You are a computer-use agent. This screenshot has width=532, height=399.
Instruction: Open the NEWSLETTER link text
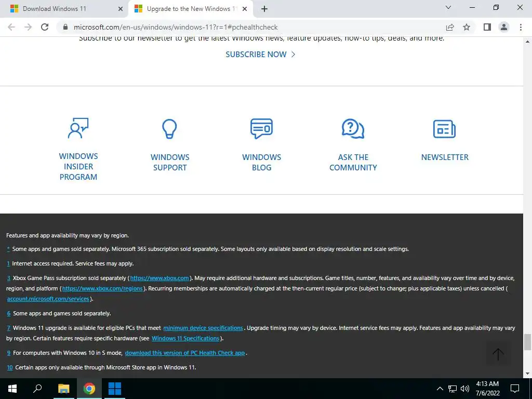click(445, 157)
